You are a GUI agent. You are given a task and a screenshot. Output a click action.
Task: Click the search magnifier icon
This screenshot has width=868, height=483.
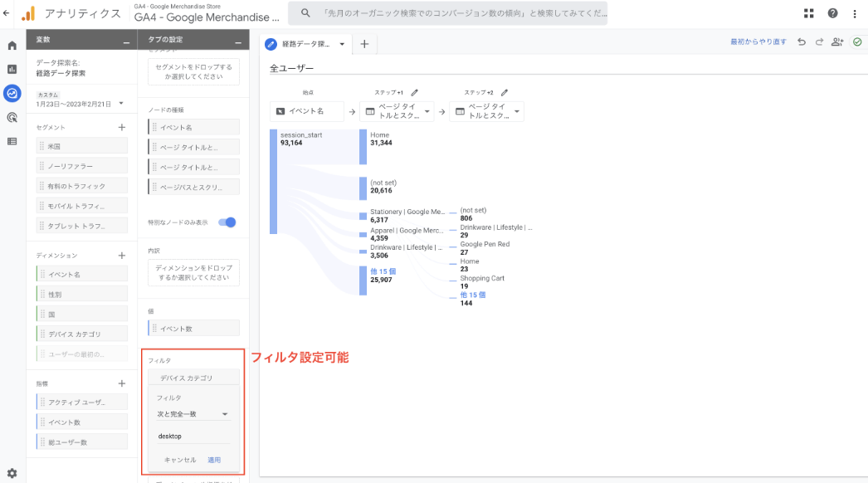(x=305, y=12)
